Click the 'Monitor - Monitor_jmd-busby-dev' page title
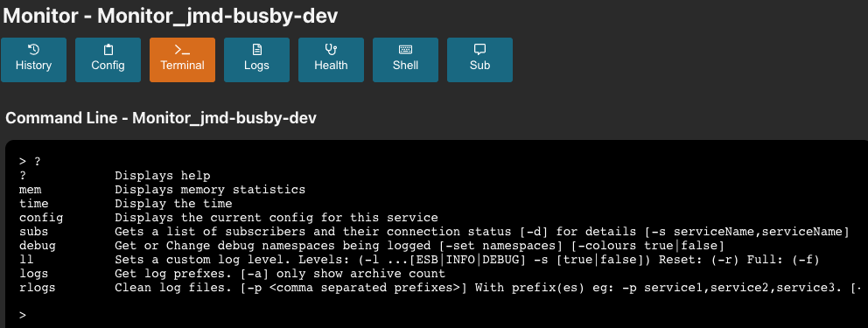This screenshot has height=328, width=868. coord(170,16)
